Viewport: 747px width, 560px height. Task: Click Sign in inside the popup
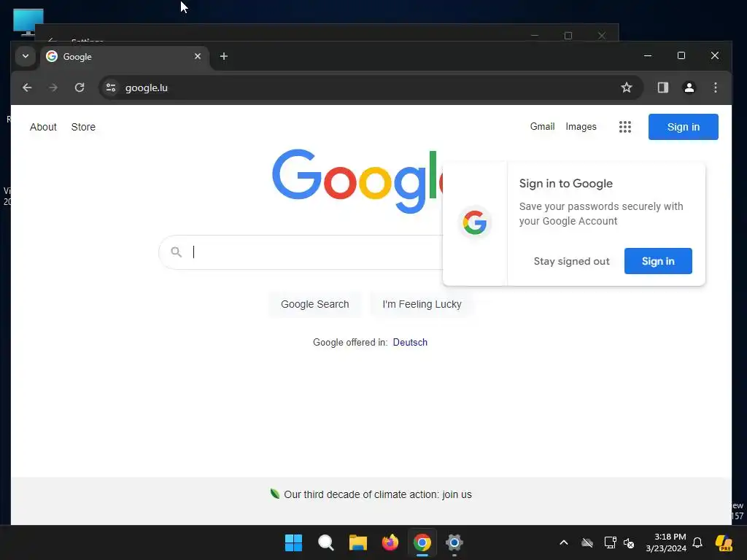[x=658, y=261]
